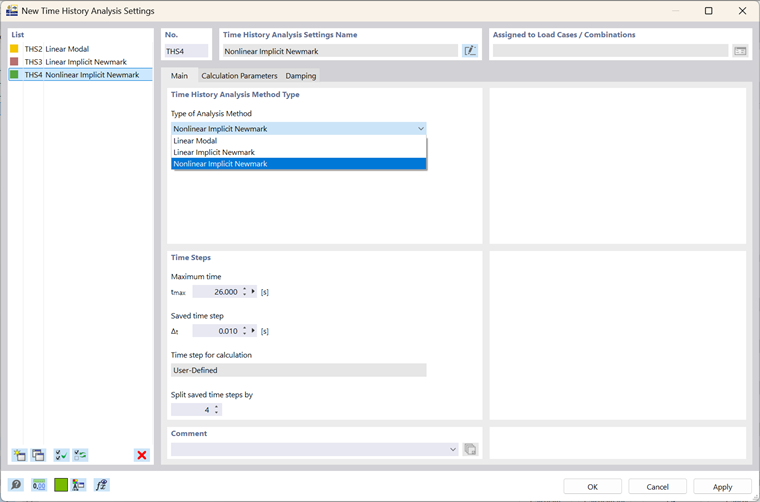Open the Saved time step arrow menu
760x502 pixels.
[x=253, y=331]
